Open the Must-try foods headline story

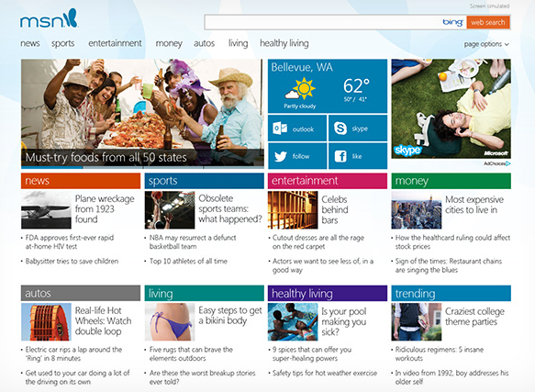(x=106, y=157)
